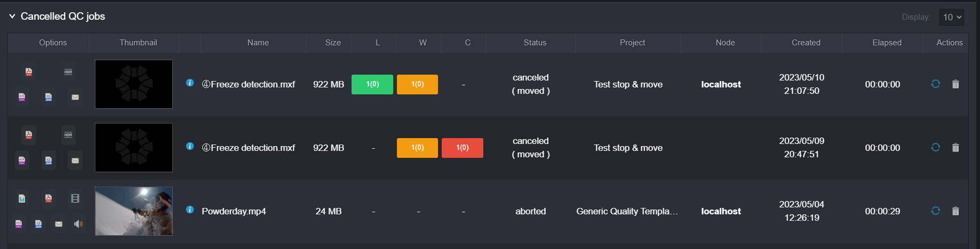Email the report for Powderday.mp4
980x249 pixels.
coord(59,224)
